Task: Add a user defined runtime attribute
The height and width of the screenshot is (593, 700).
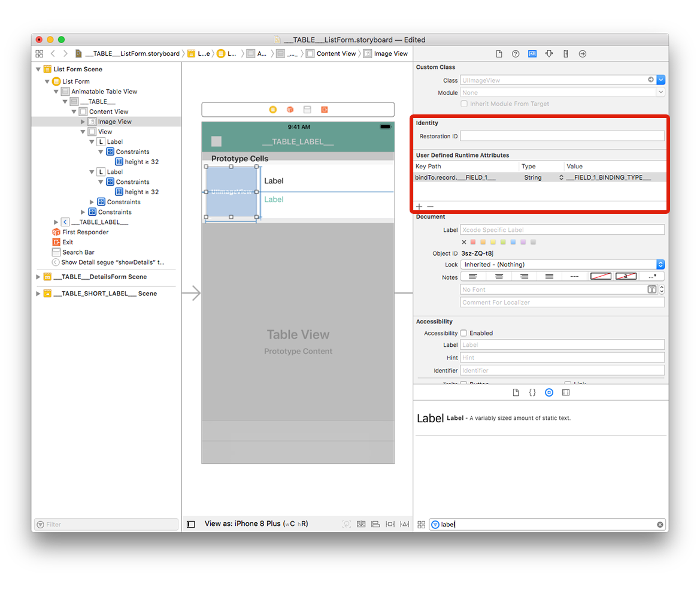Action: click(419, 206)
